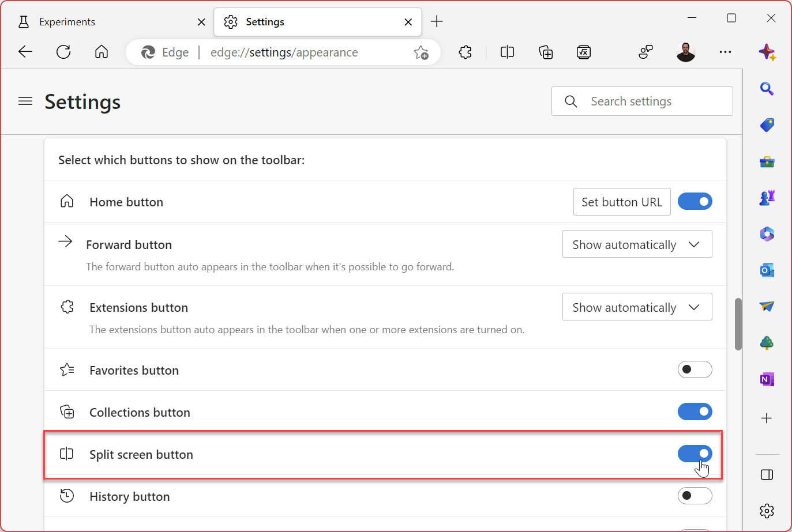Open the Outlook sidebar app
The height and width of the screenshot is (532, 792).
767,270
